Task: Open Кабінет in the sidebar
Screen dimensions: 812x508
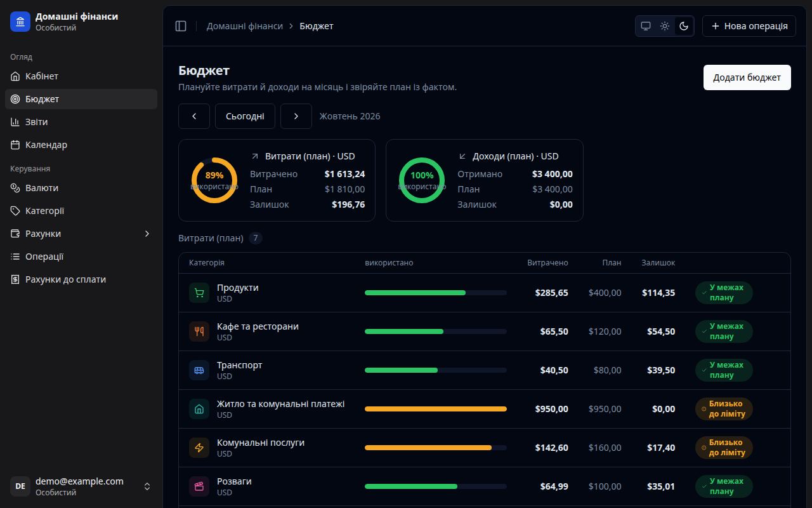Action: (81, 76)
